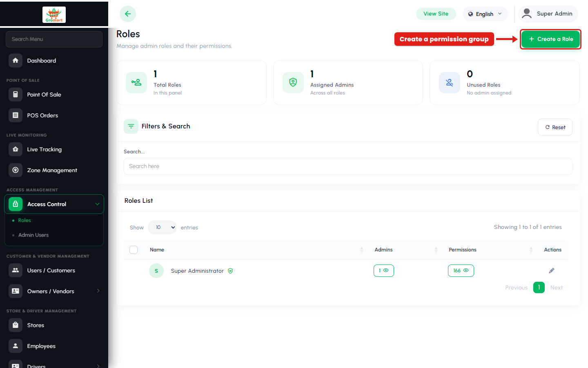
Task: View the 166 permissions eye badge
Action: pyautogui.click(x=461, y=271)
